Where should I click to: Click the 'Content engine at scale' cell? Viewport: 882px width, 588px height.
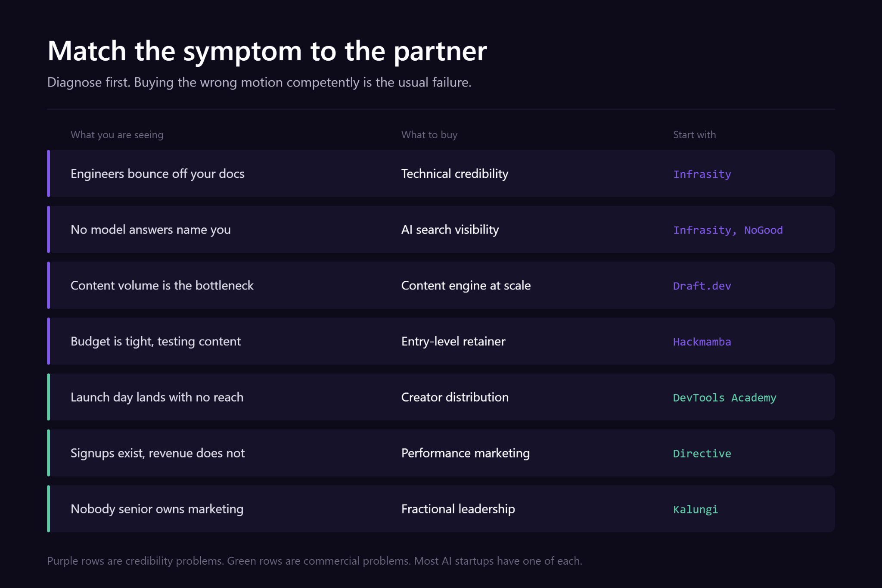(x=466, y=286)
